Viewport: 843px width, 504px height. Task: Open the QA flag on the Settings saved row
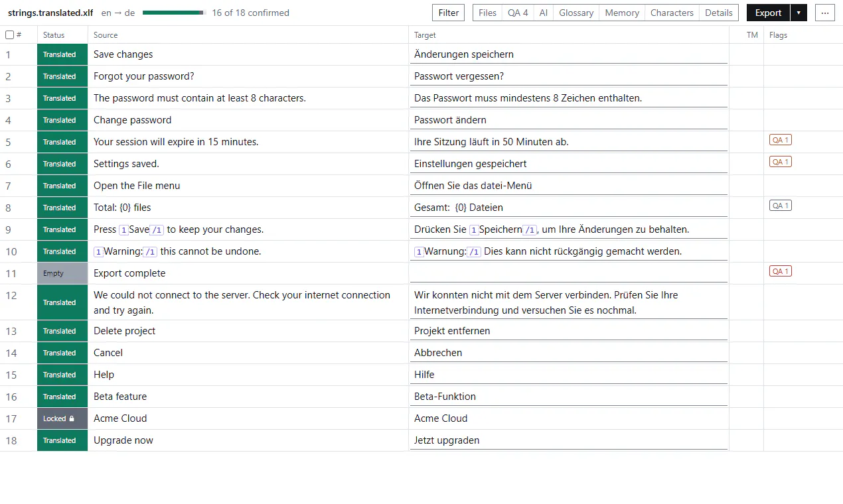coord(781,162)
